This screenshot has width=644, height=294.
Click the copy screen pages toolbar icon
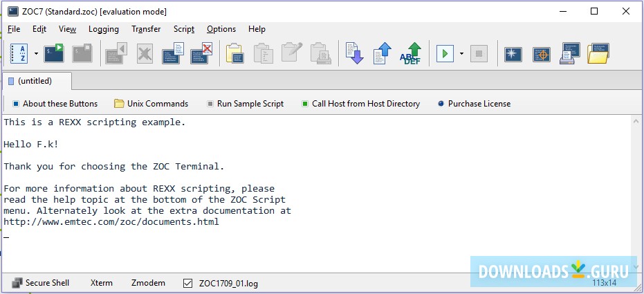click(x=173, y=53)
